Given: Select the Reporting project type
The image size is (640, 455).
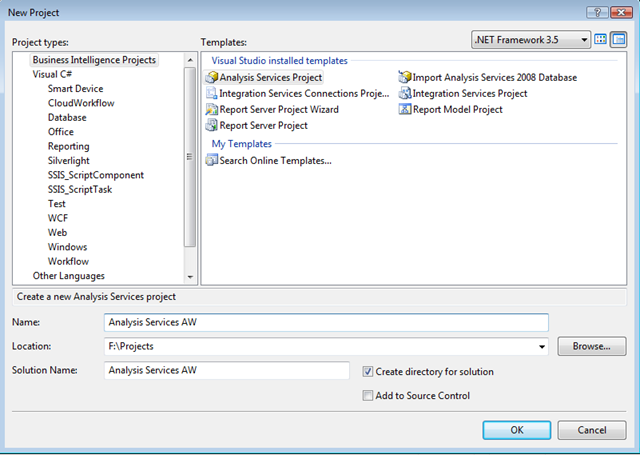Looking at the screenshot, I should coord(69,146).
